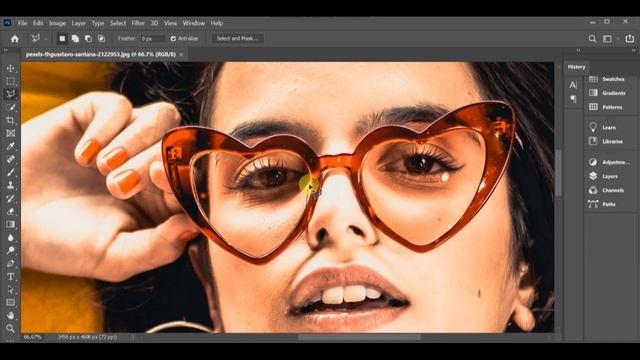This screenshot has width=640, height=360.
Task: Open the View menu
Action: point(170,23)
